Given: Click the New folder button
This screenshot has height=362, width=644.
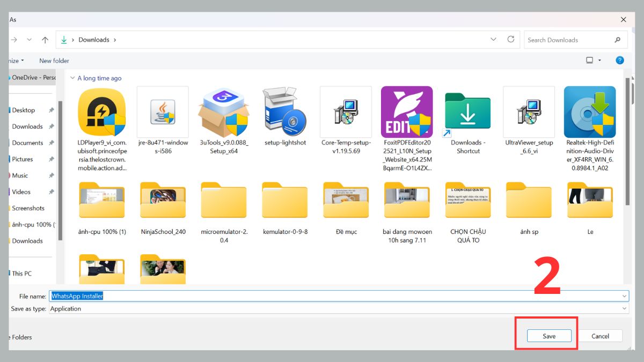Looking at the screenshot, I should [x=54, y=61].
